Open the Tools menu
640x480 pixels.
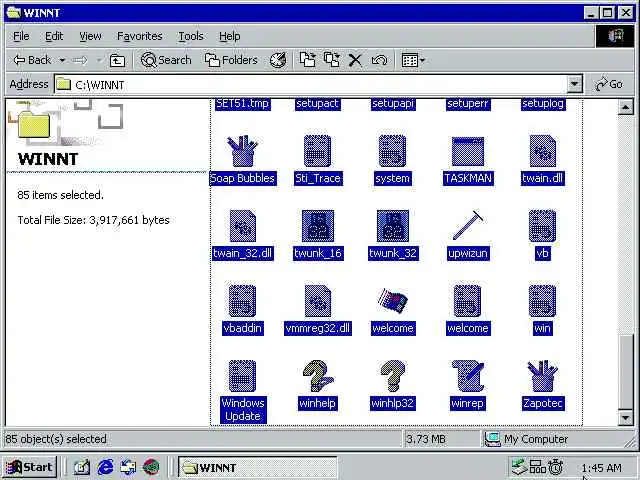191,36
